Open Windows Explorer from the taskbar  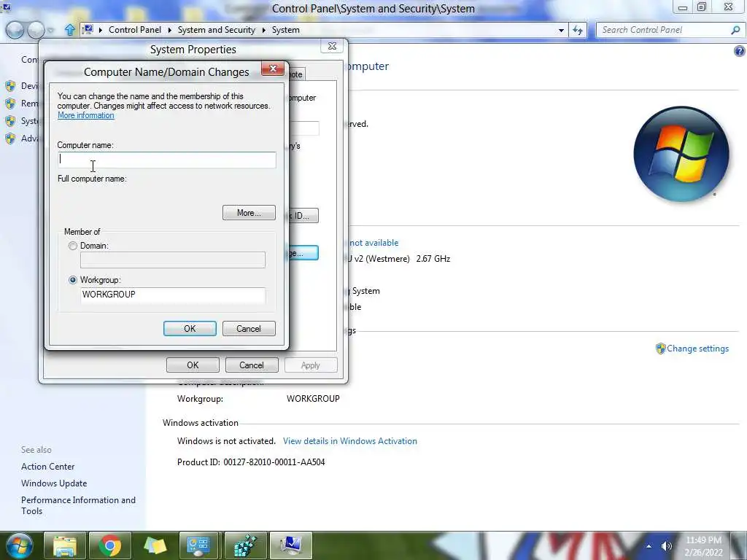[x=65, y=545]
